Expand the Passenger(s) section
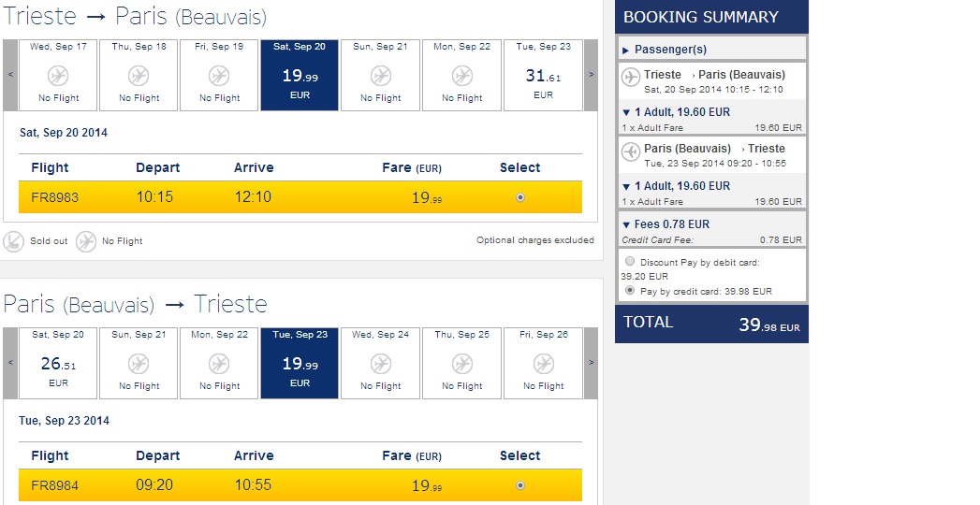This screenshot has width=980, height=505. pos(626,50)
